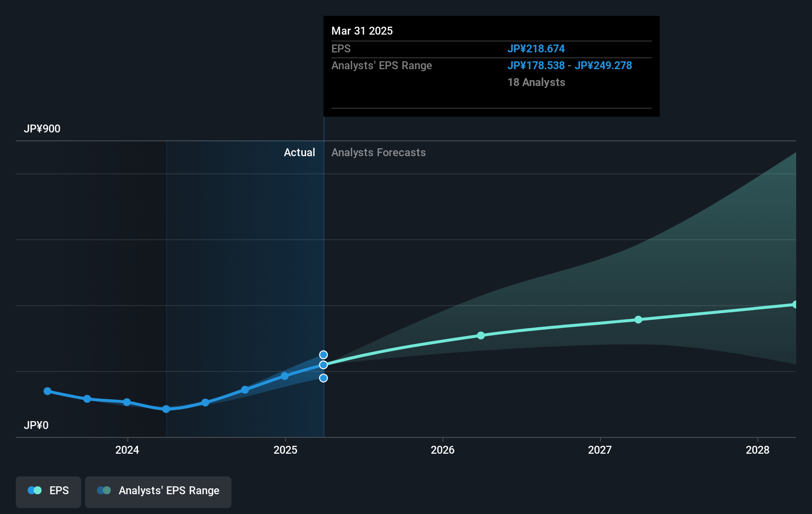Viewport: 812px width, 514px height.
Task: Click the JP¥900 y-axis label
Action: pyautogui.click(x=42, y=129)
